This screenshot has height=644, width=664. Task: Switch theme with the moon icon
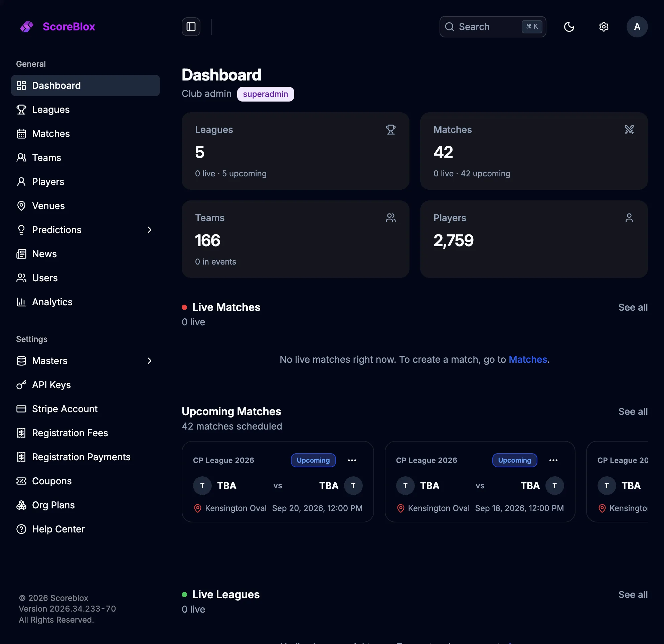(569, 27)
